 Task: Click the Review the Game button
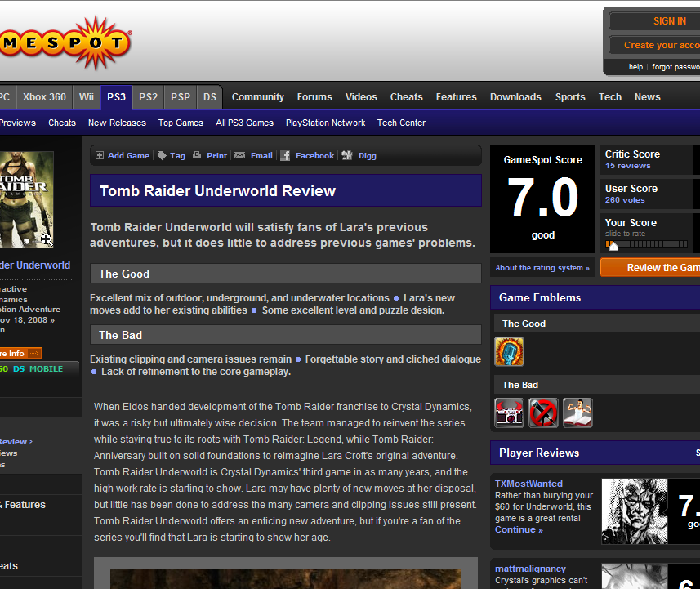650,267
